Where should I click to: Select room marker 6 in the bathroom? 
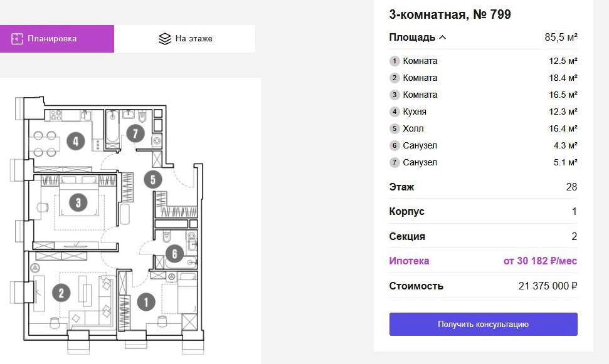point(175,254)
